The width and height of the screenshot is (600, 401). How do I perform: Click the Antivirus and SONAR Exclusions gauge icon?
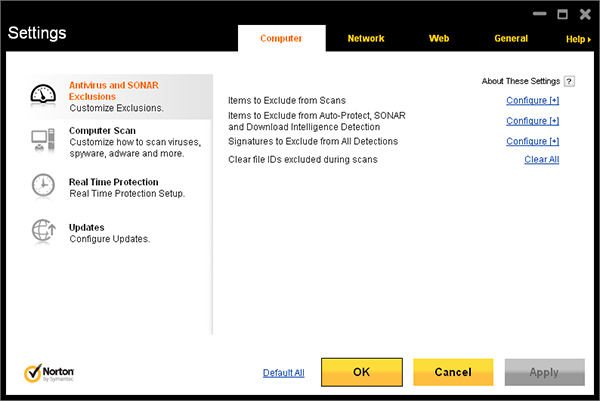coord(43,95)
